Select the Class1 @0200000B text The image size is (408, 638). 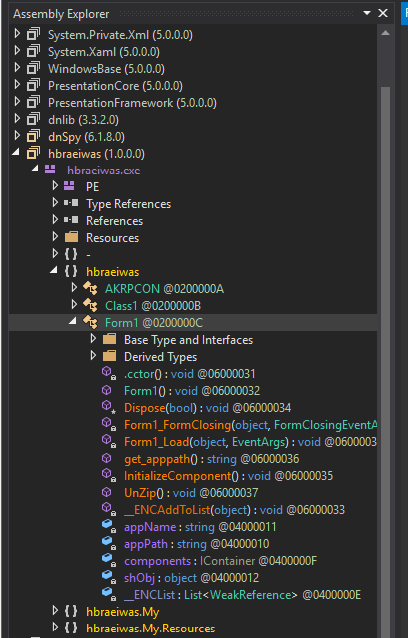coord(153,306)
